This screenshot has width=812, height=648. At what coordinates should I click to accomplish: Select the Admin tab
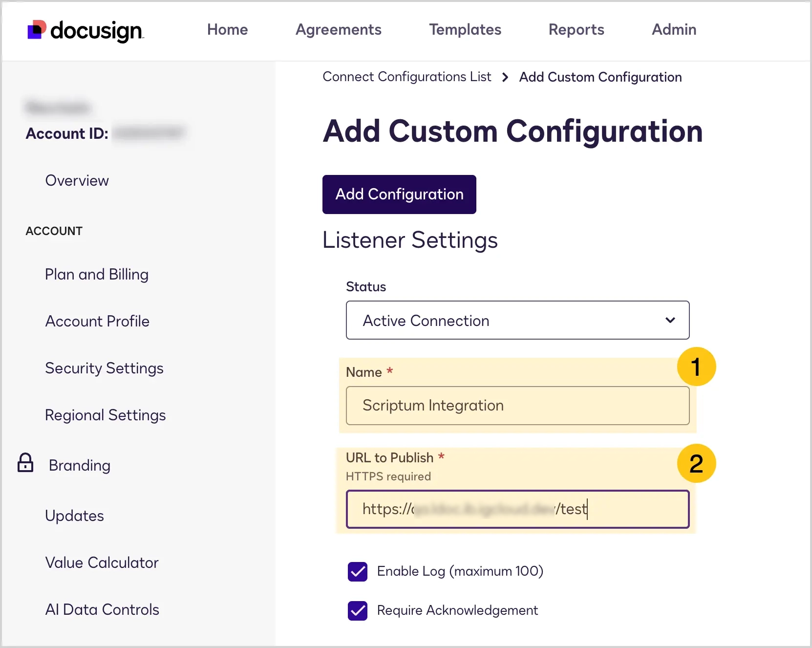(674, 29)
